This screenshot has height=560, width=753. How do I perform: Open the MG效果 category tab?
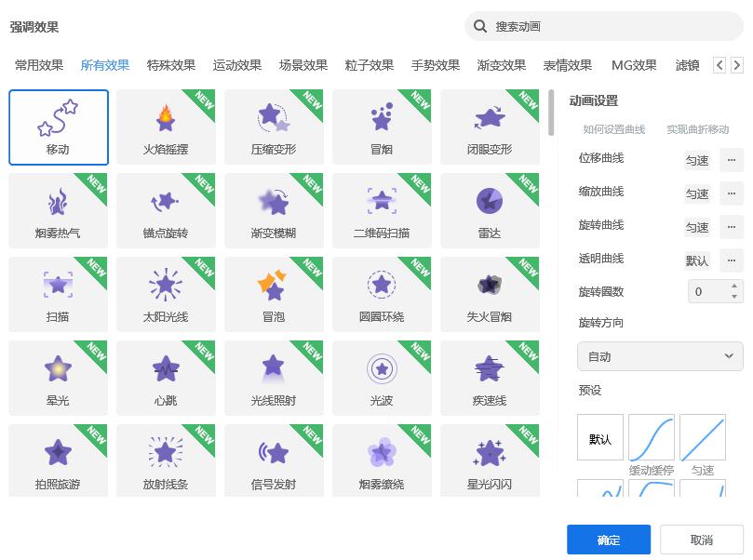[x=633, y=65]
